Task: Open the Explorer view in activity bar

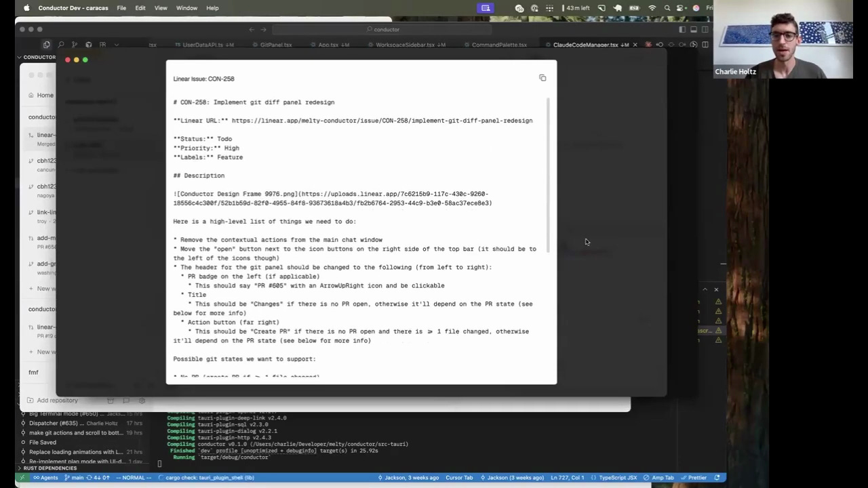Action: [46, 45]
